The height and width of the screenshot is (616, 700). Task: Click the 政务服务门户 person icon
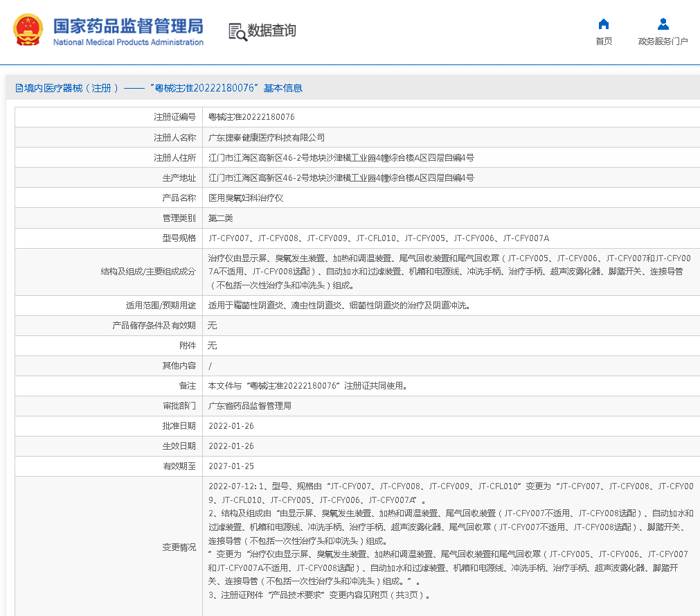[x=663, y=24]
